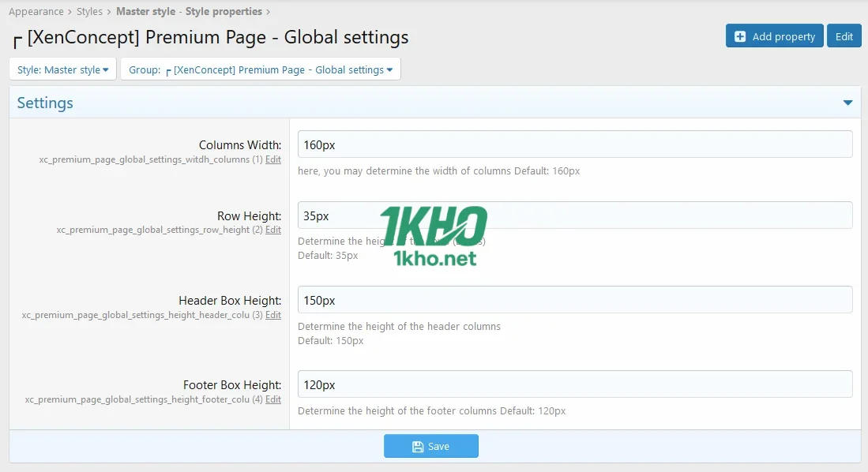Open the Style: Master style selector

coord(62,69)
